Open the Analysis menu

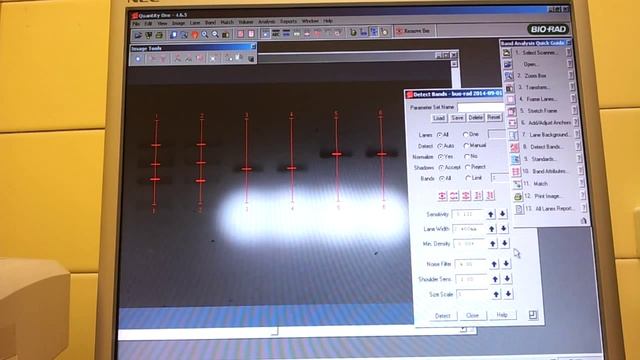tap(266, 22)
